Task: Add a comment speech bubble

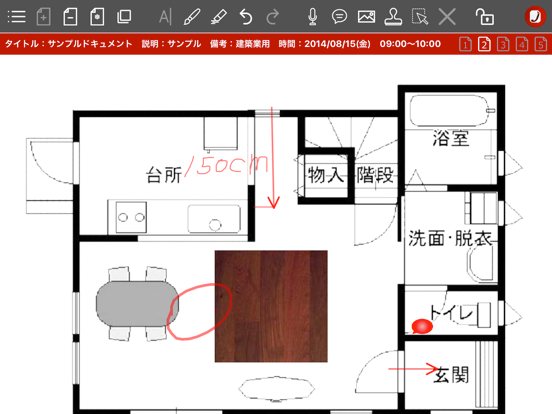Action: point(339,17)
